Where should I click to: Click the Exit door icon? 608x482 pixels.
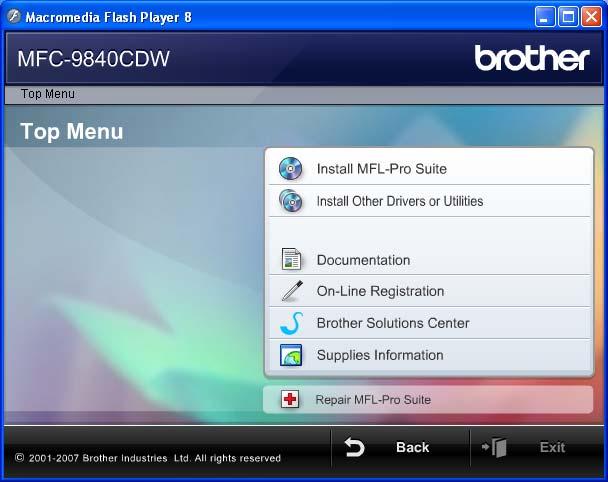(494, 447)
